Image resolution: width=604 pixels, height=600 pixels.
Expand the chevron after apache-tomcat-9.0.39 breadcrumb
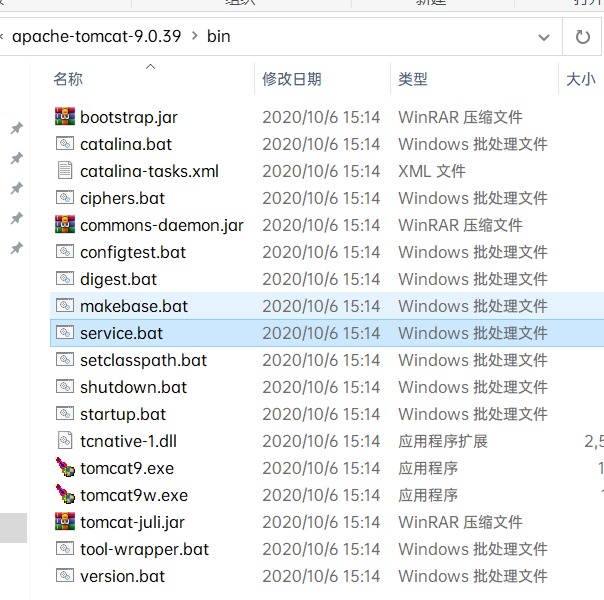pos(195,36)
